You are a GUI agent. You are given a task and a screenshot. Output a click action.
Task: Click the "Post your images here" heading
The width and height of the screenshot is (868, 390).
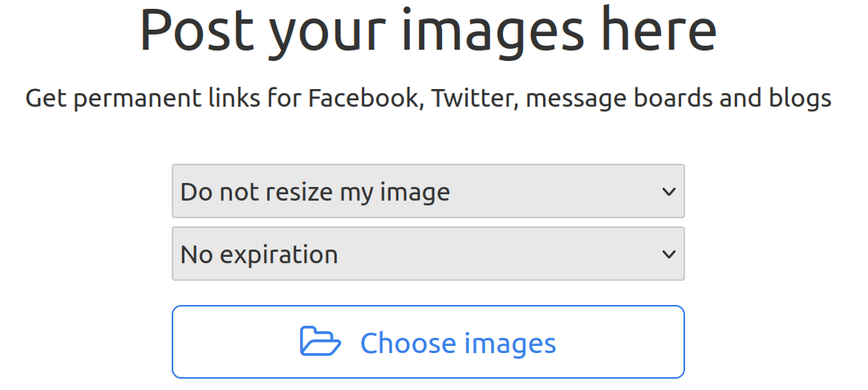428,30
